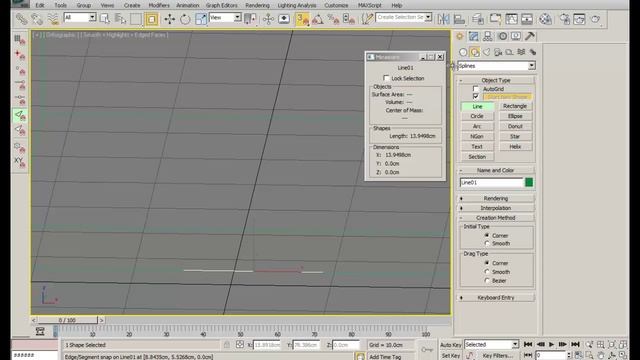640x360 pixels.
Task: Switch to Cameras create category
Action: pyautogui.click(x=498, y=52)
